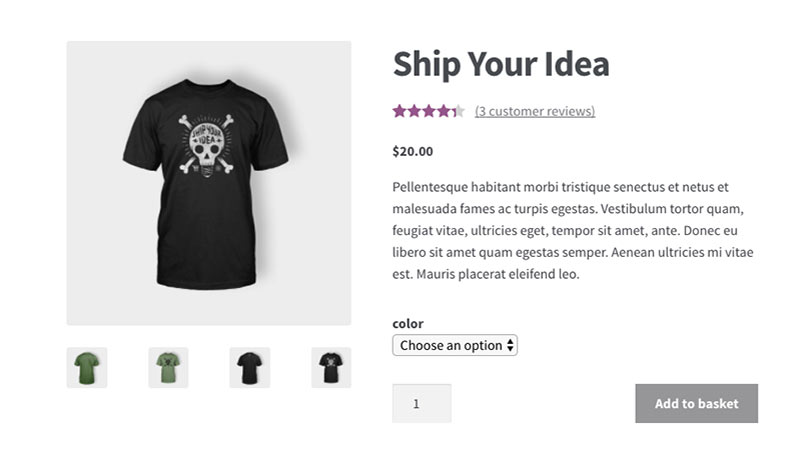The width and height of the screenshot is (800, 450).
Task: Click the $20.00 price text
Action: pos(413,152)
